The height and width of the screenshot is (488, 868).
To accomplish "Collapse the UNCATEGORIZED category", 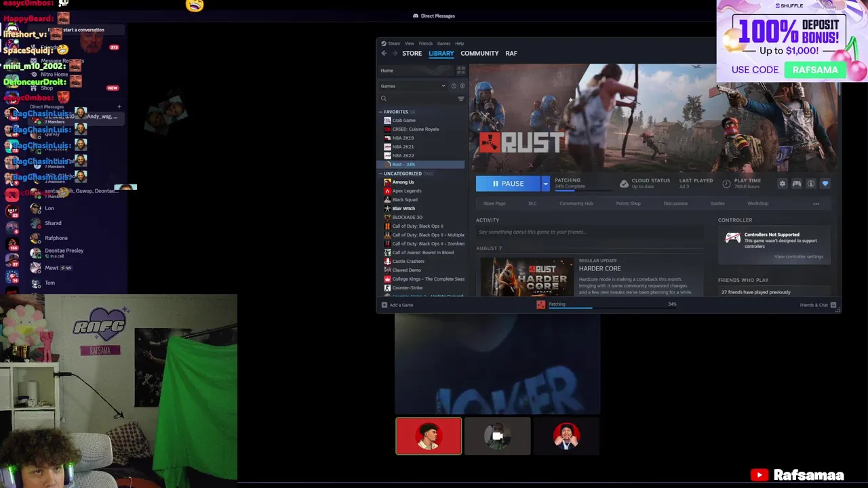I will pyautogui.click(x=381, y=174).
